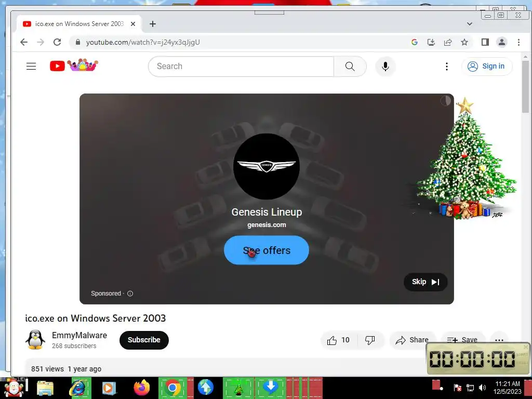Go back using Chrome's back arrow
532x399 pixels.
coord(24,42)
